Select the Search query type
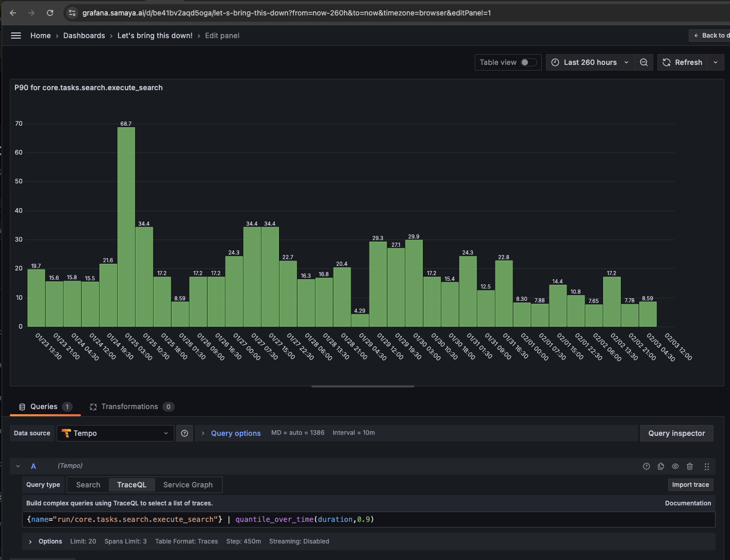Viewport: 730px width, 560px height. pos(88,485)
